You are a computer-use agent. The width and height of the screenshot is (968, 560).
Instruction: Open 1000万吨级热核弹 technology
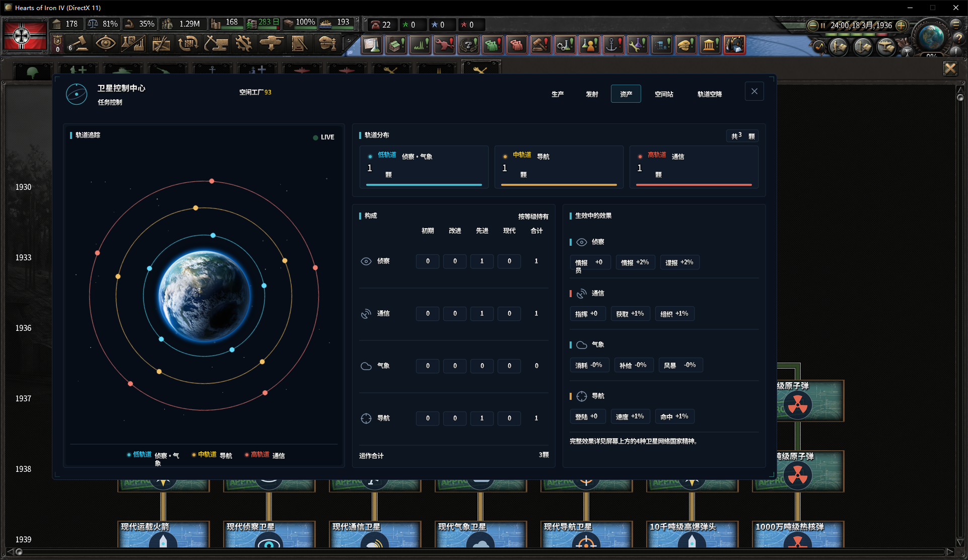[x=798, y=534]
